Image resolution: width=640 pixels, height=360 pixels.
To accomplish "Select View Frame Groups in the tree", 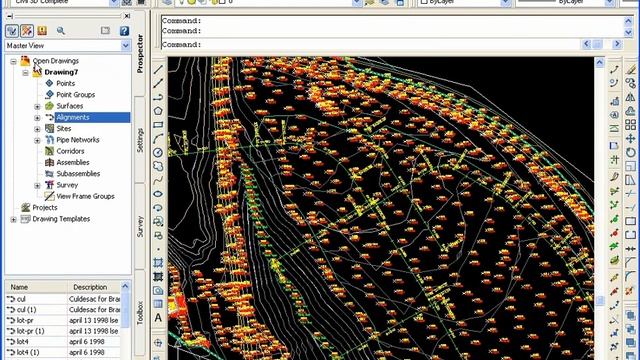I will click(85, 196).
